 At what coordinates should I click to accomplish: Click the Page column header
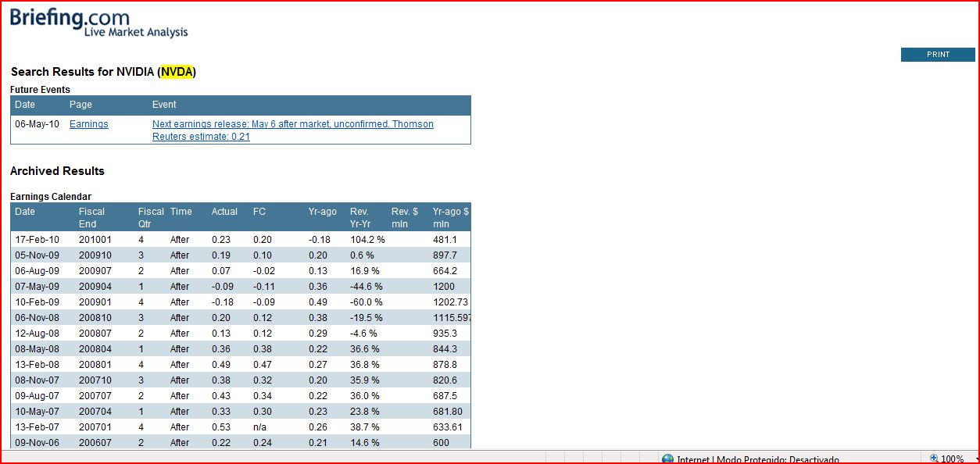pos(80,105)
